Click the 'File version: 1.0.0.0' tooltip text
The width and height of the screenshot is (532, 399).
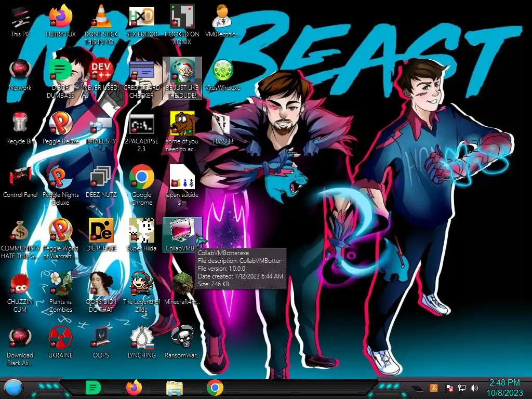click(x=221, y=269)
